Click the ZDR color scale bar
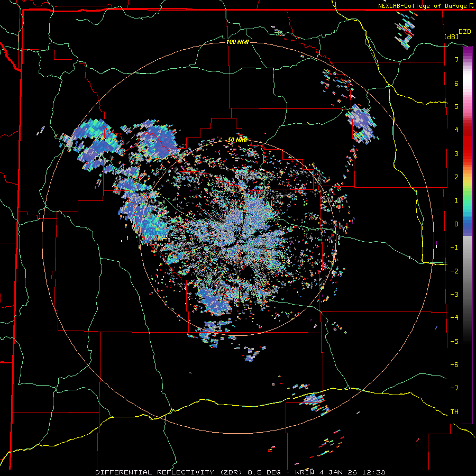Viewport: 476px width, 476px height. click(x=467, y=235)
